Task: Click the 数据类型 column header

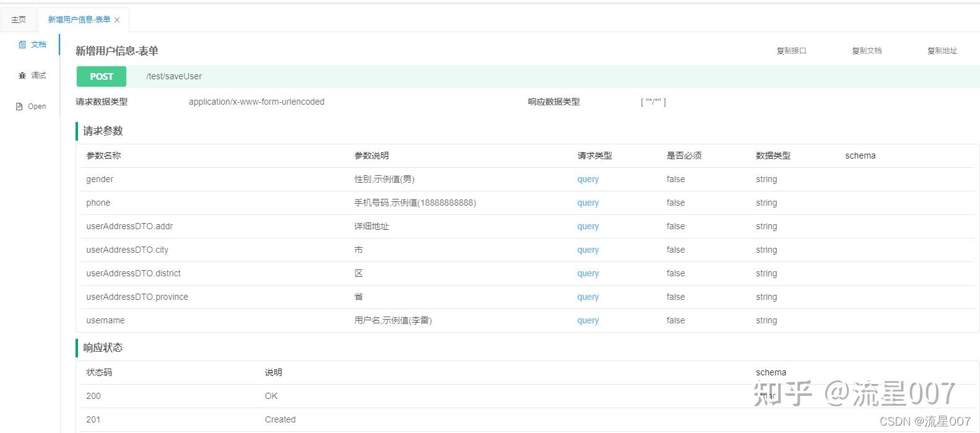Action: (x=773, y=155)
